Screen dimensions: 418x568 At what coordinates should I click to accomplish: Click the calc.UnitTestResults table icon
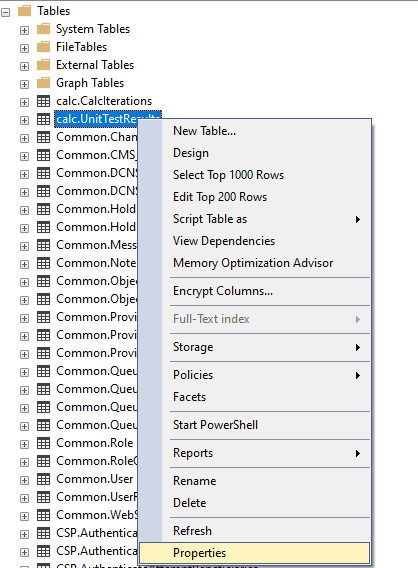43,119
